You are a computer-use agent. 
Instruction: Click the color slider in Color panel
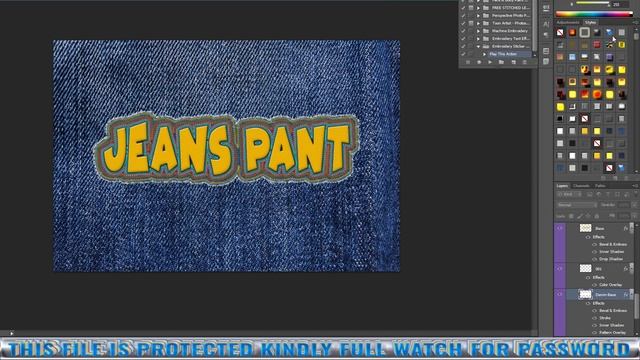coord(592,4)
